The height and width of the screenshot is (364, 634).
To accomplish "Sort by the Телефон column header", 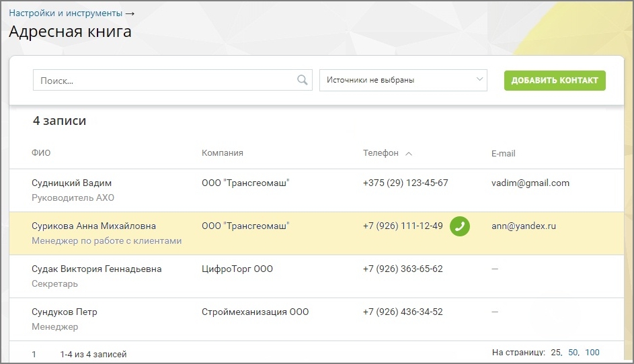I will 381,153.
